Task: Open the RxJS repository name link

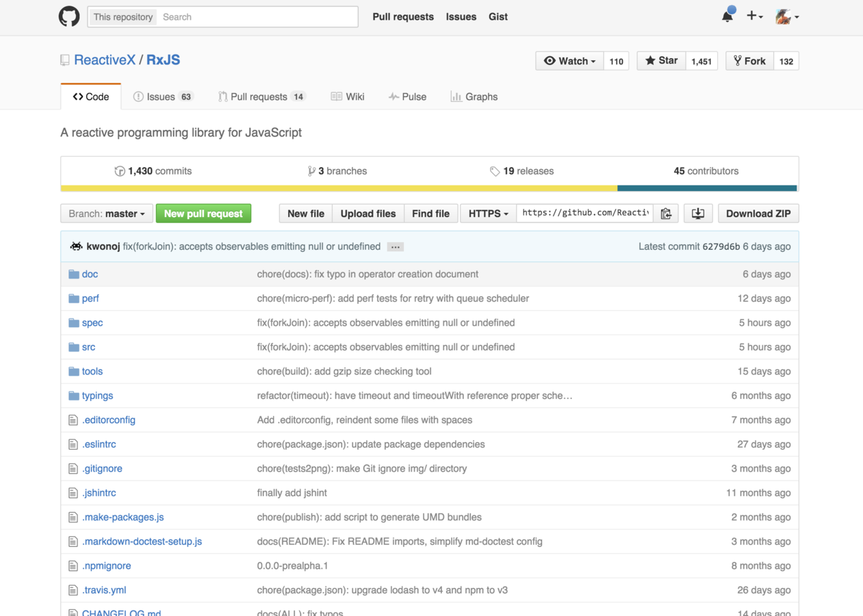Action: [x=163, y=60]
